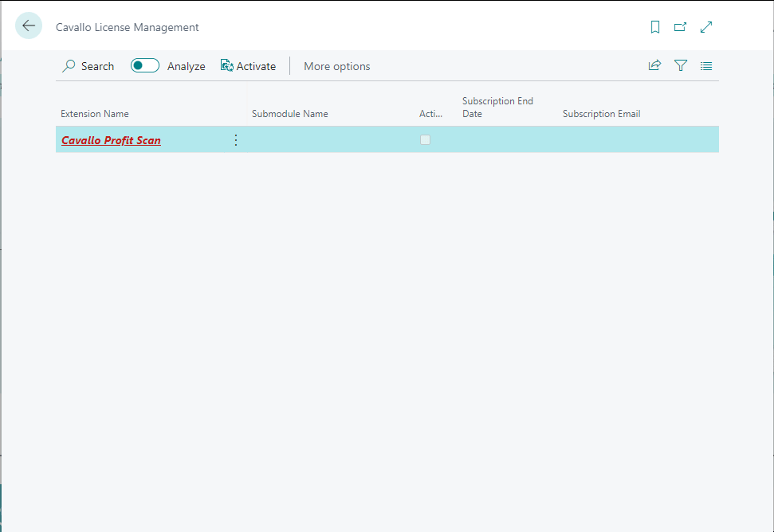Click the truncated Acti... column header
Screen dimensions: 774x532
(x=430, y=114)
